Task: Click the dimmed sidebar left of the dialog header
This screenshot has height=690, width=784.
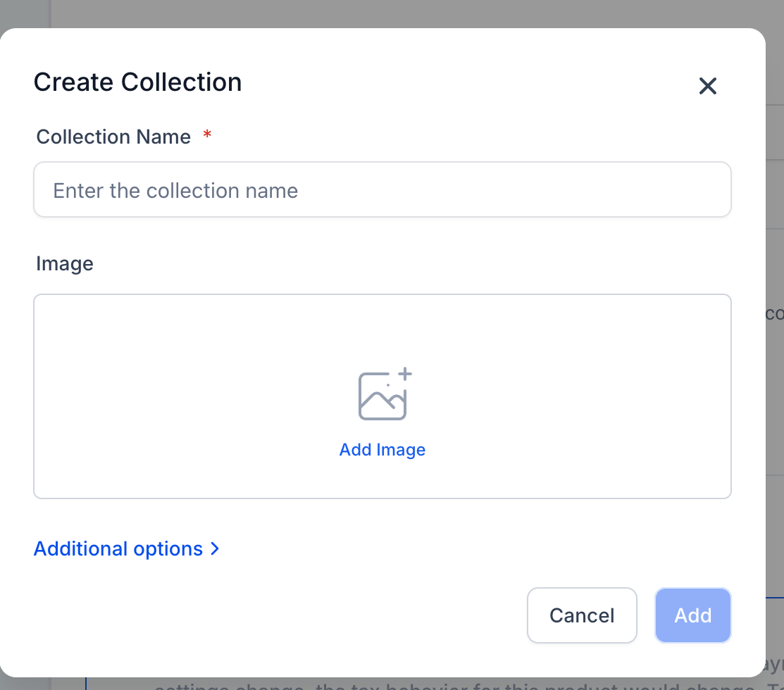Action: pyautogui.click(x=25, y=15)
